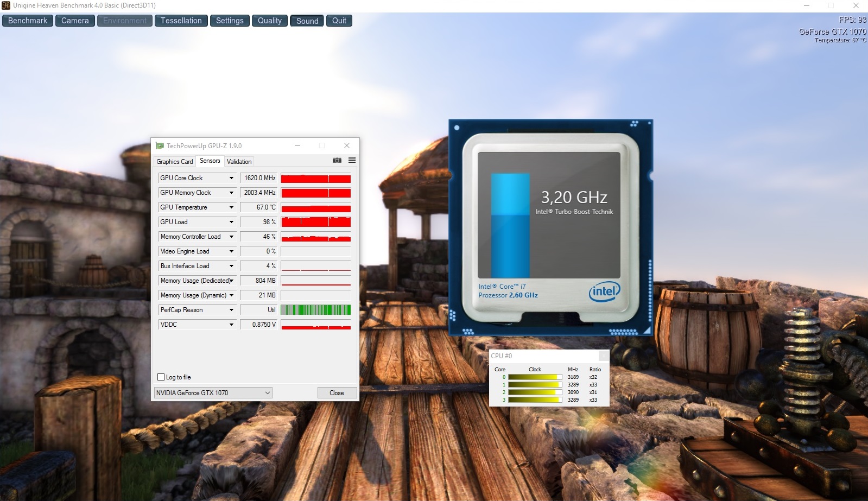Open the Camera menu

click(x=75, y=21)
